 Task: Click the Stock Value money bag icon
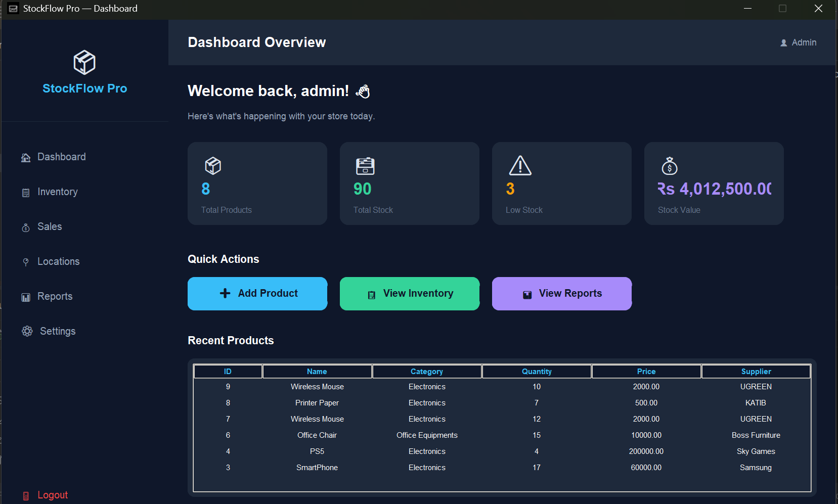tap(670, 165)
